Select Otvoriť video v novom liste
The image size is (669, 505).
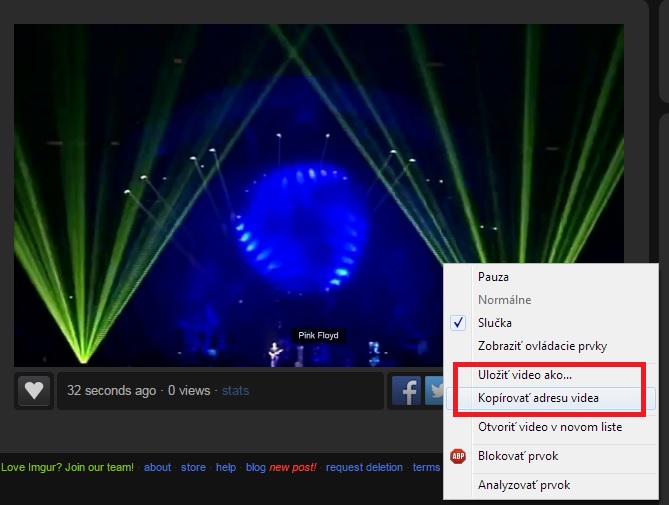(x=551, y=427)
